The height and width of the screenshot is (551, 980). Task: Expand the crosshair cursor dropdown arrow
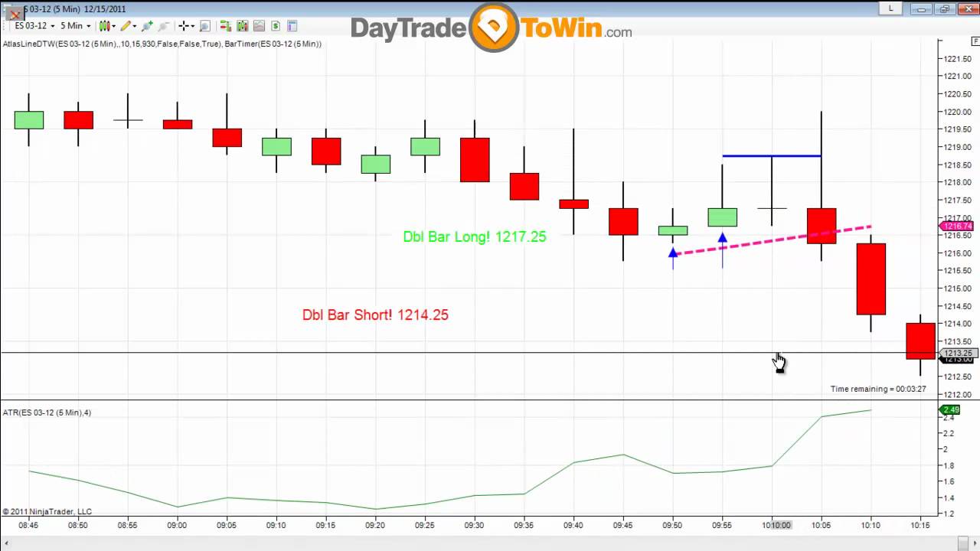[193, 25]
